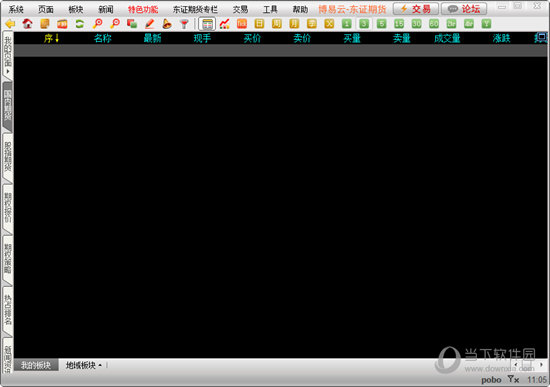Viewport: 550px width, 387px height.
Task: Click the 最新 column header
Action: tap(152, 38)
